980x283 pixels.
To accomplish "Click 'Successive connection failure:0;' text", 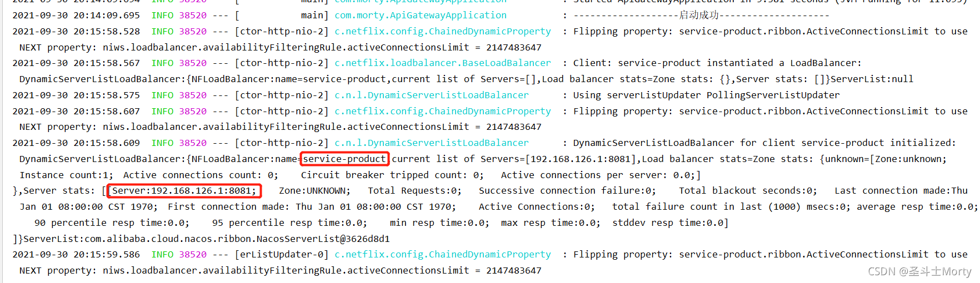I will pos(567,191).
